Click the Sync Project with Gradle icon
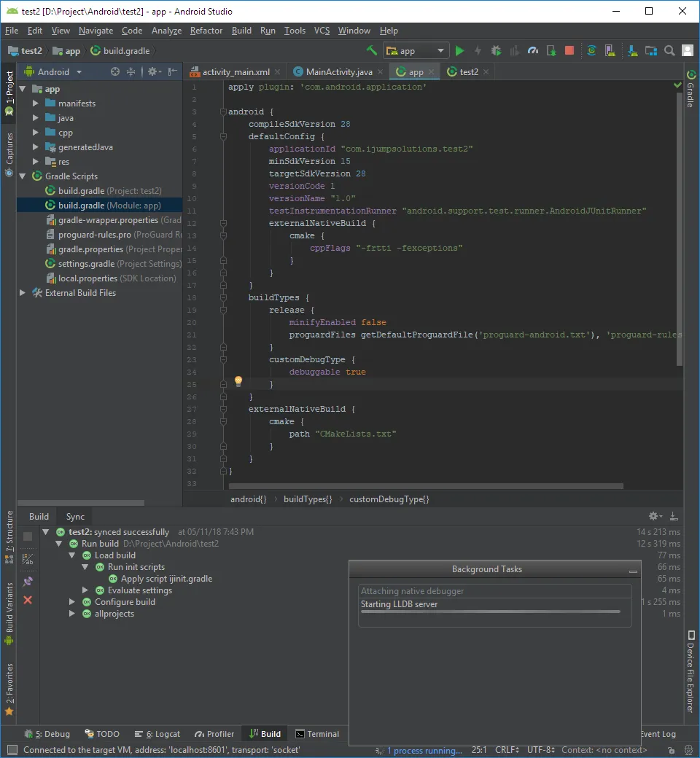The width and height of the screenshot is (700, 758). (592, 50)
